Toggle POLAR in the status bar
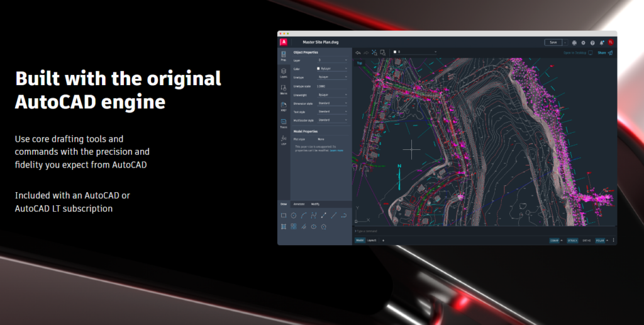The height and width of the screenshot is (325, 644). coord(600,240)
